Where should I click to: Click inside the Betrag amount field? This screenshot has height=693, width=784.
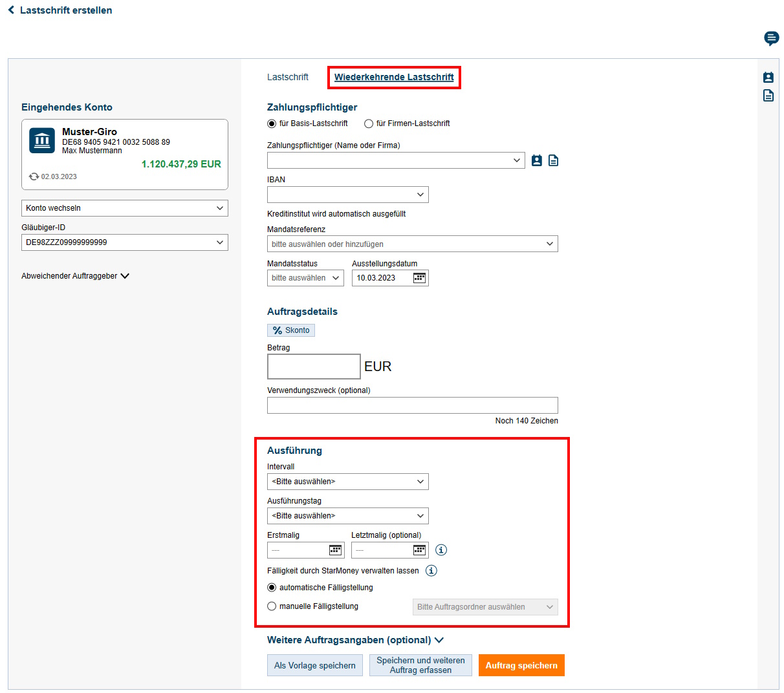314,367
